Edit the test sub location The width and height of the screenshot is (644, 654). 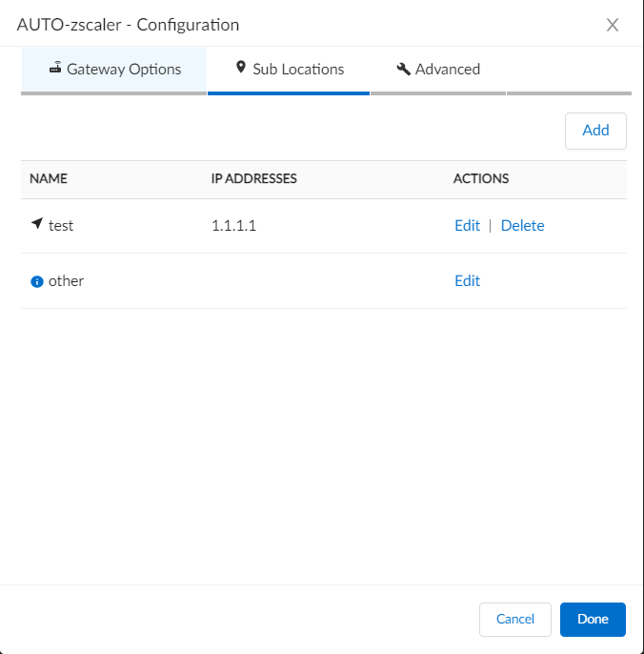[467, 226]
